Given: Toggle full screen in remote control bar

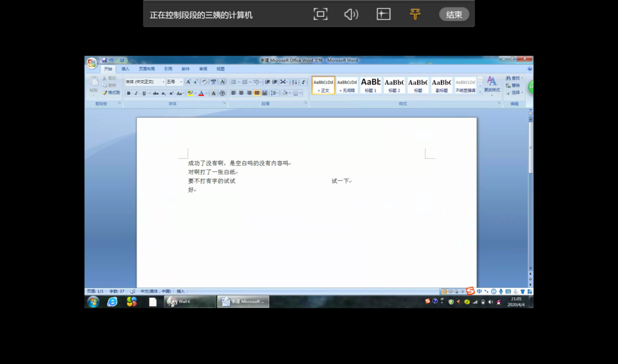Looking at the screenshot, I should point(321,14).
